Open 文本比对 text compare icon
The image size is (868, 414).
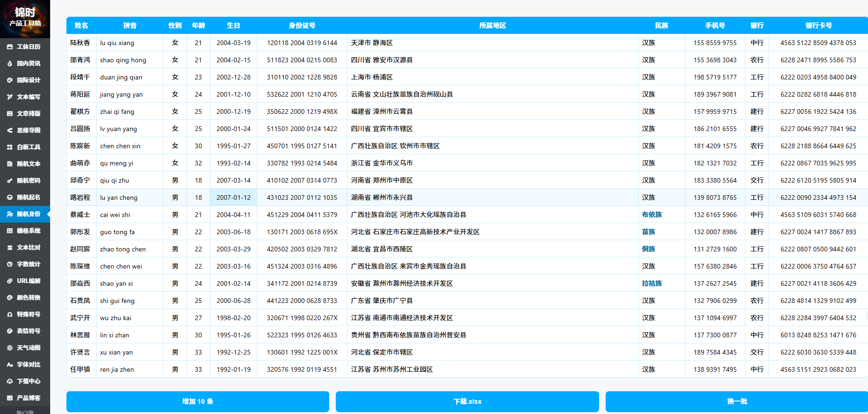click(10, 248)
